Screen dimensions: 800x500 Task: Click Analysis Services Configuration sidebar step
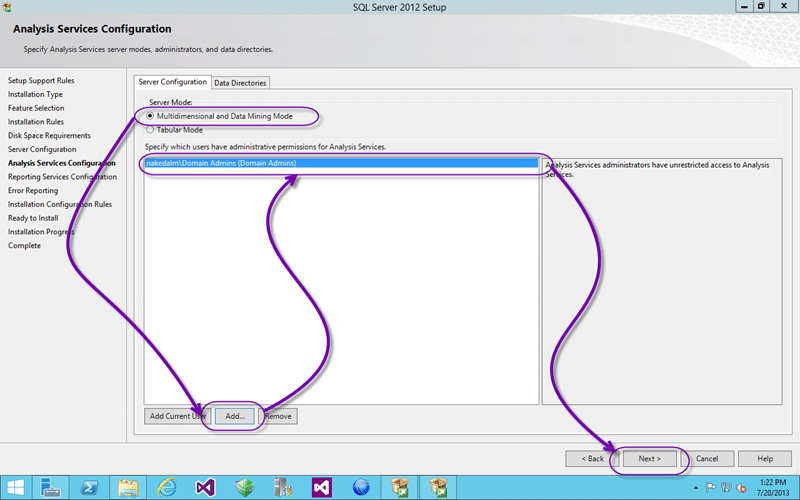[x=62, y=163]
